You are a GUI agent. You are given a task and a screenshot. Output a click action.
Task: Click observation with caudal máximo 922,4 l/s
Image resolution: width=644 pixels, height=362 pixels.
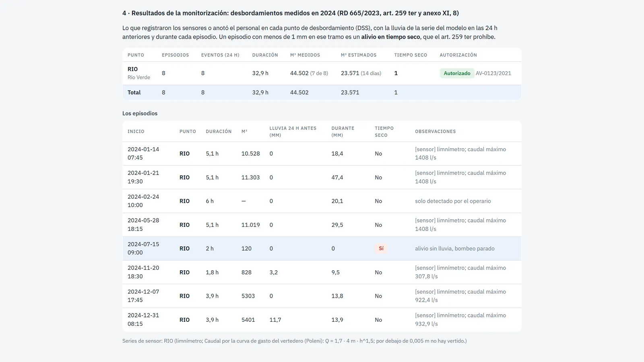tap(460, 296)
